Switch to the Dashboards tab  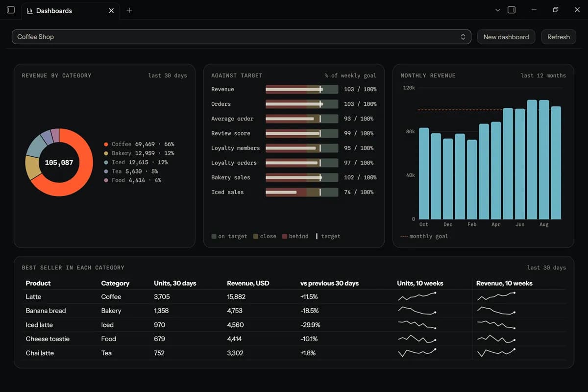(x=71, y=10)
